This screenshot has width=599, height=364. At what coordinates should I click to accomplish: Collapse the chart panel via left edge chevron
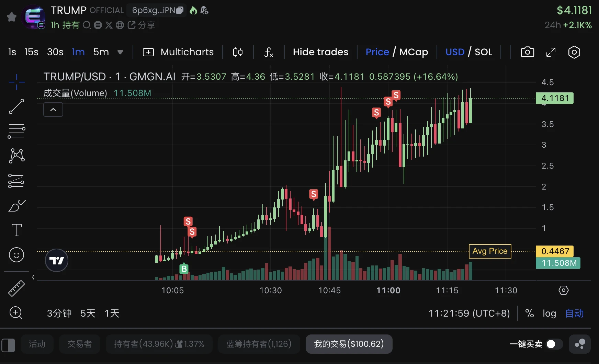tap(33, 277)
